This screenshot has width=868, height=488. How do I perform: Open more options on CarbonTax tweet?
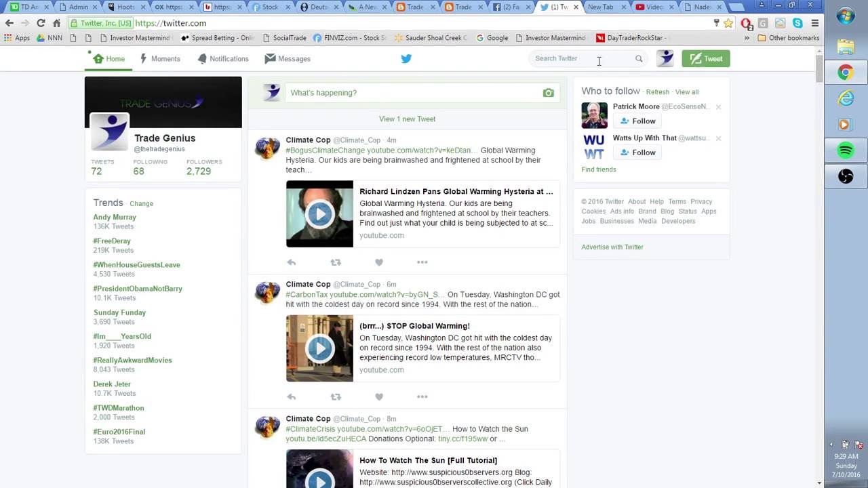pos(422,396)
